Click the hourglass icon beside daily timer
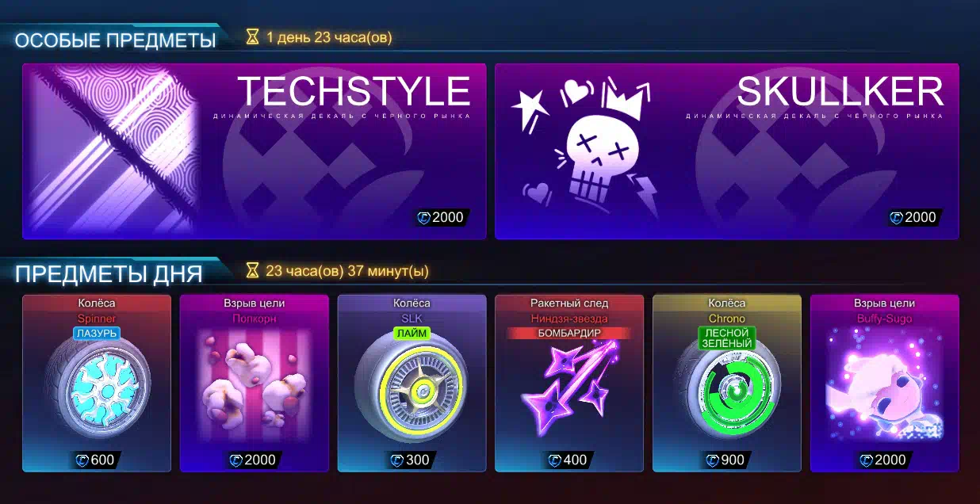 (x=252, y=271)
